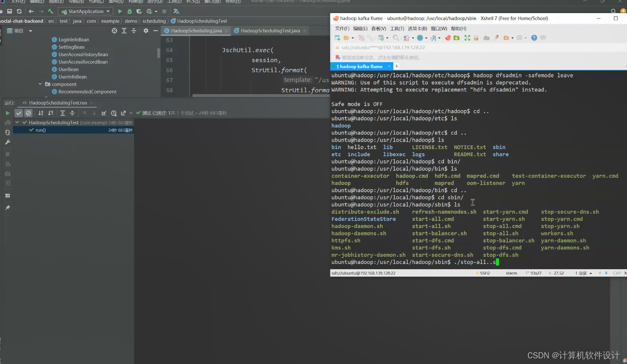Image resolution: width=627 pixels, height=364 pixels.
Task: Click the lock icon in Xshell toolbar
Action: [476, 38]
